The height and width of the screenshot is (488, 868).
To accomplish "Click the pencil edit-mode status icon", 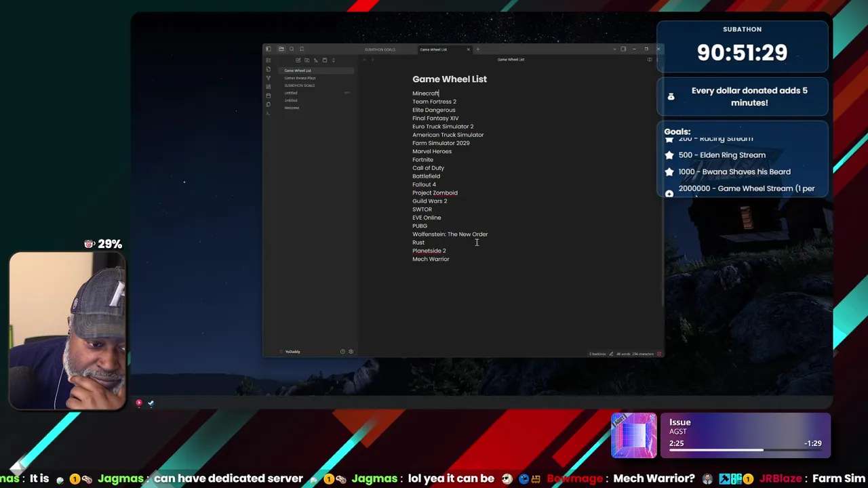I will coord(611,354).
